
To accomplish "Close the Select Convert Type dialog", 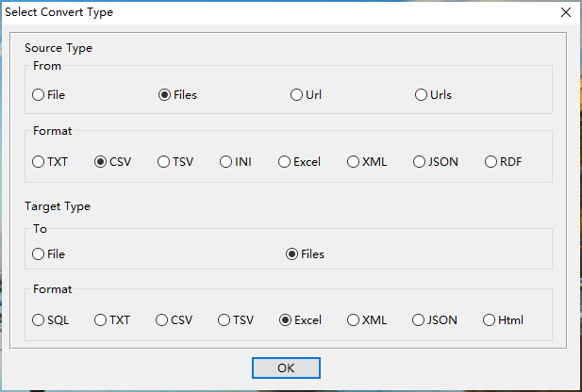I will point(565,12).
